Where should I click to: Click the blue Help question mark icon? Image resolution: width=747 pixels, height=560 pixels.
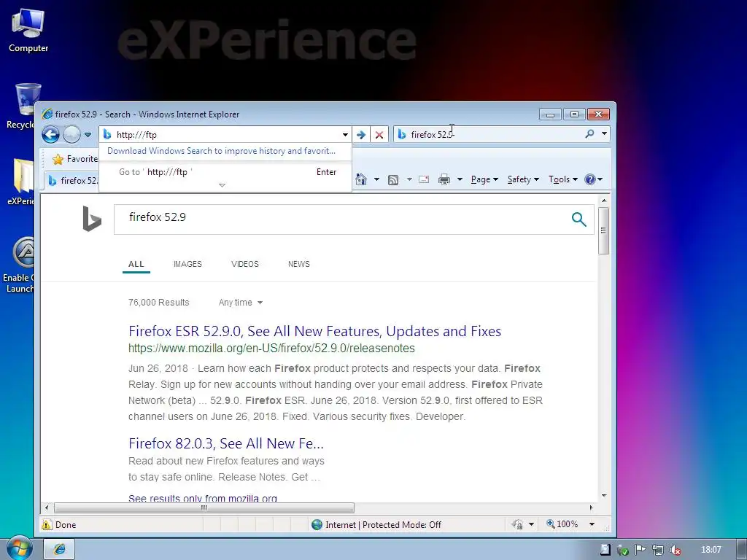click(x=589, y=179)
